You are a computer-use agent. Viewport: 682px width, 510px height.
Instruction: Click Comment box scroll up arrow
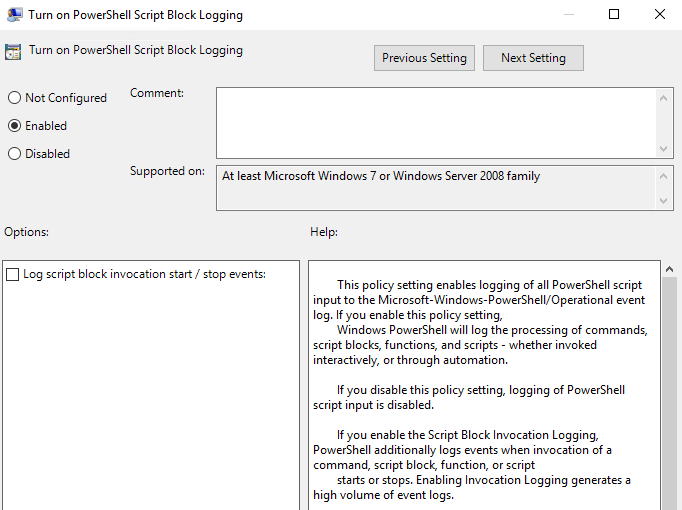tap(664, 97)
